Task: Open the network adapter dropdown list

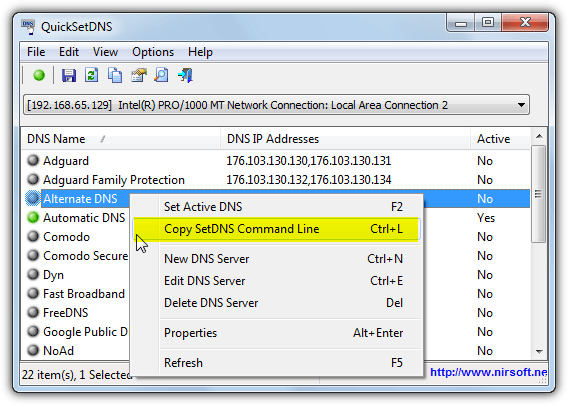Action: (x=276, y=105)
